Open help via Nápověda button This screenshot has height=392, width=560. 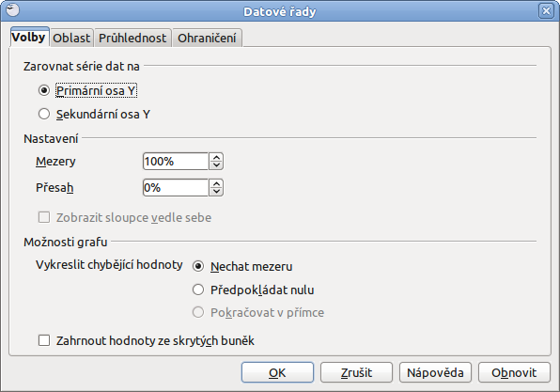click(x=435, y=372)
